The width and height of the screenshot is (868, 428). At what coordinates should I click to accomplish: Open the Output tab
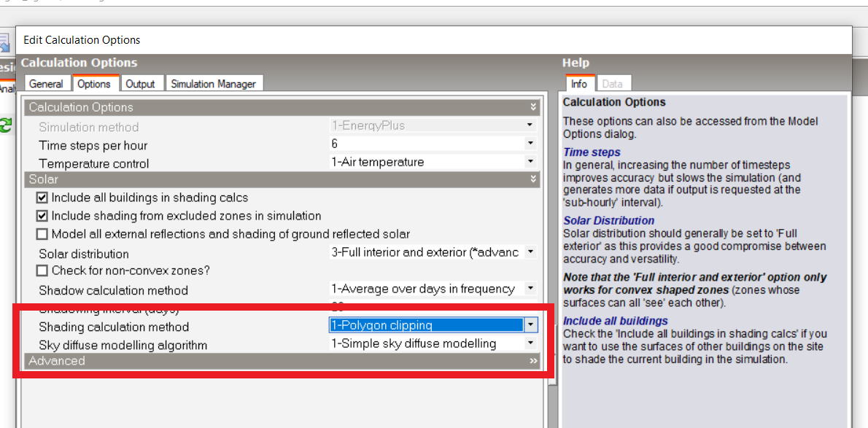point(141,84)
